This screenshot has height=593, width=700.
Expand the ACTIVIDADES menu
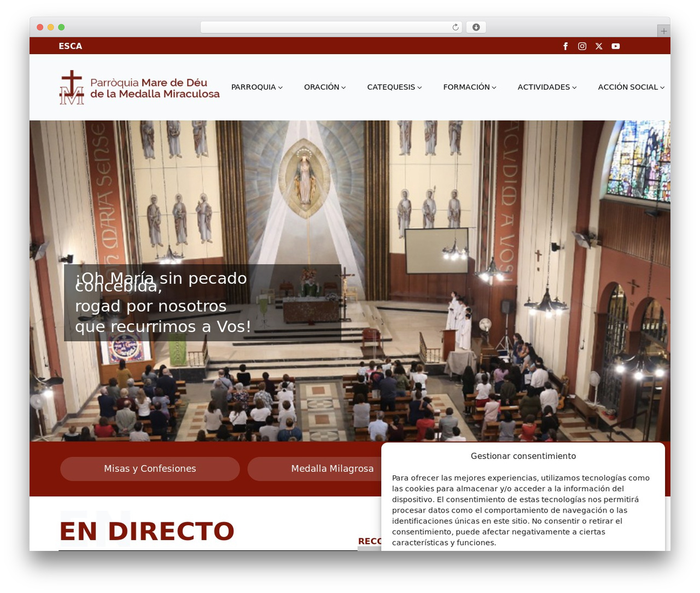pos(547,87)
